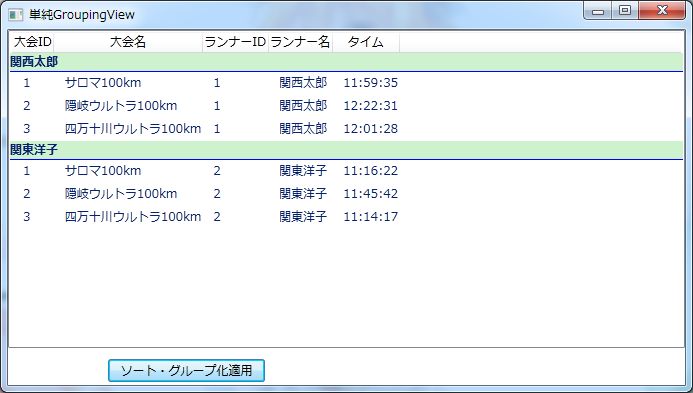The height and width of the screenshot is (393, 693).
Task: Click the ランナー名 column header
Action: [x=301, y=42]
